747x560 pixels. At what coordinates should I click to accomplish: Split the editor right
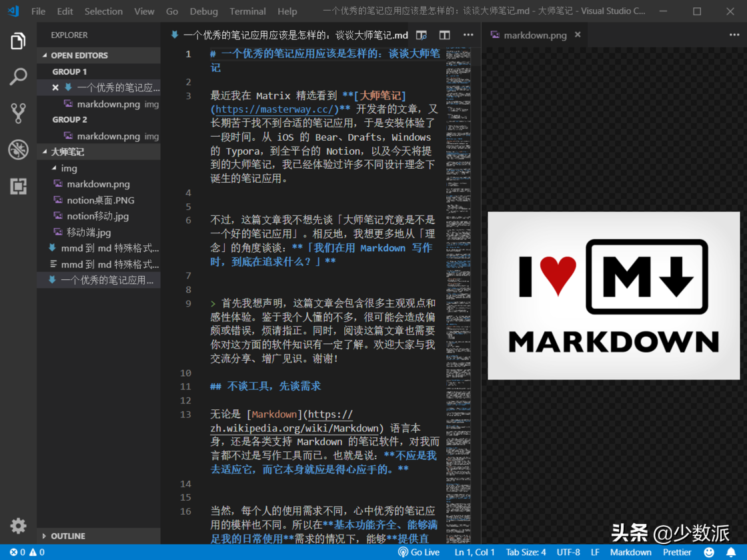coord(444,35)
